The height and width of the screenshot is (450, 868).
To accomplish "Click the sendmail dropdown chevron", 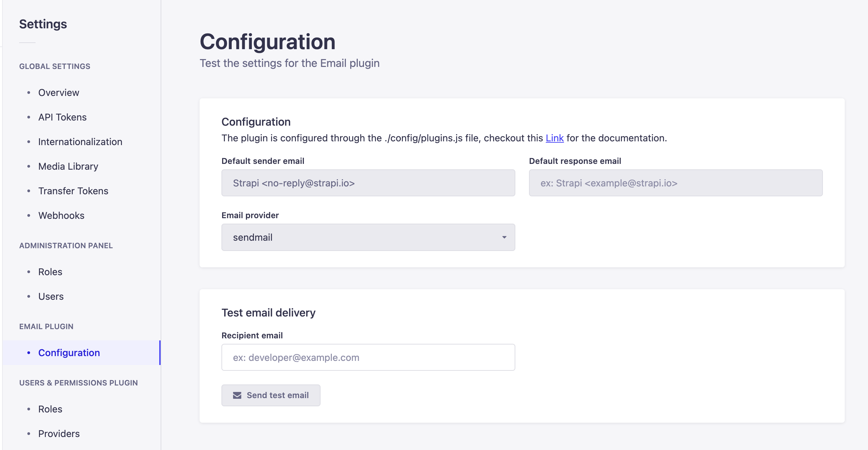I will coord(504,237).
